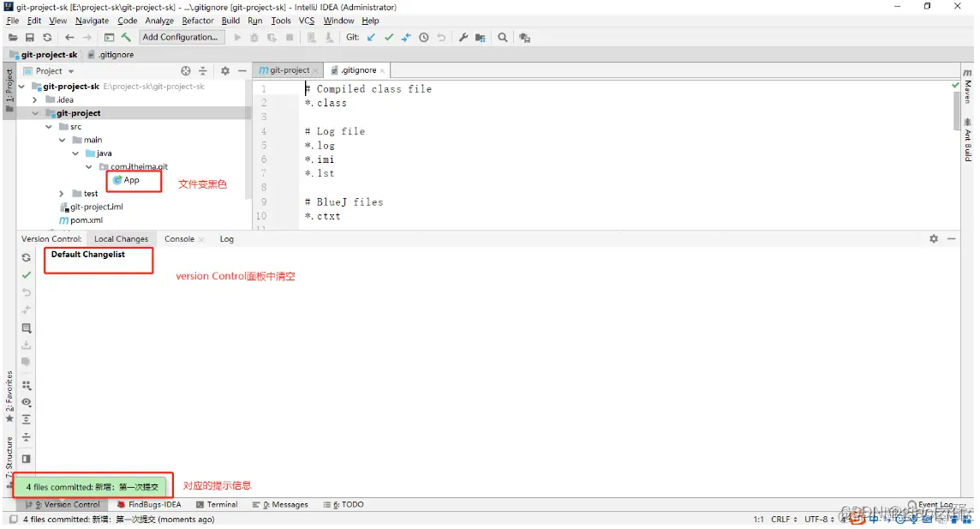This screenshot has height=529, width=980.
Task: Collapse the java folder node
Action: coord(75,153)
